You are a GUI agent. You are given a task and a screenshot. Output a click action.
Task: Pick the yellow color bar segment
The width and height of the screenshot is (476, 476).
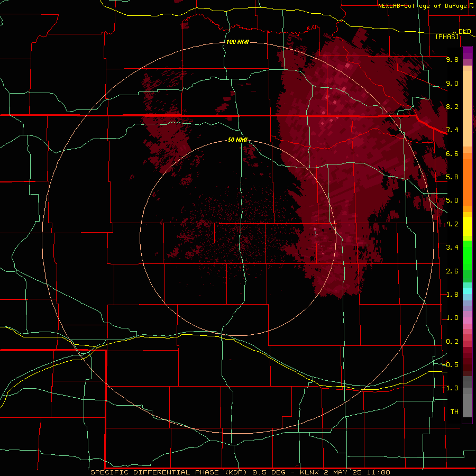467,226
